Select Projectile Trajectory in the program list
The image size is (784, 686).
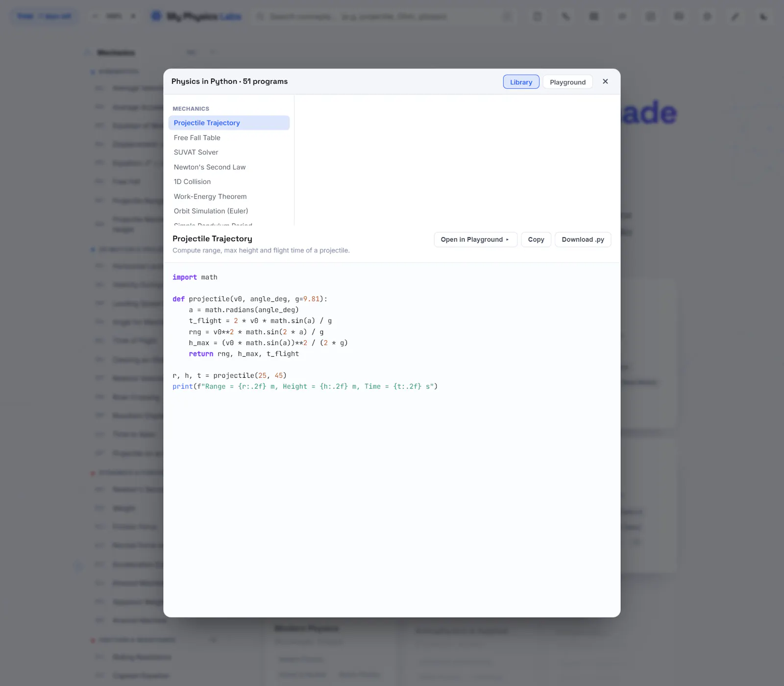tap(229, 123)
